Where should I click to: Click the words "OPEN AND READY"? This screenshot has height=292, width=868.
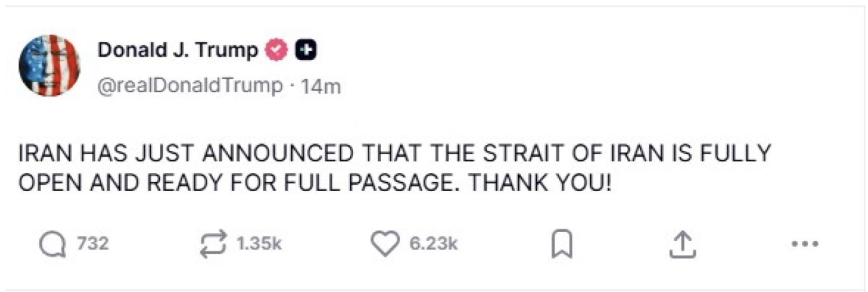pos(121,183)
